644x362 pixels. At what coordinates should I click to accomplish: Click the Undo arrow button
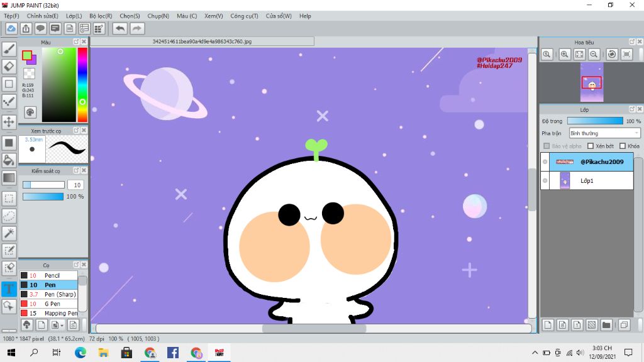point(120,28)
